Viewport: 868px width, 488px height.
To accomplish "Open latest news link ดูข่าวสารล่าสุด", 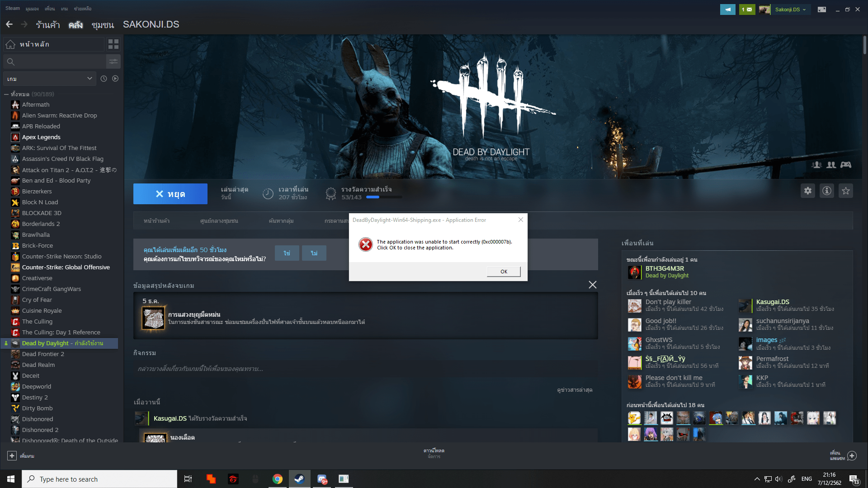I will pyautogui.click(x=575, y=390).
